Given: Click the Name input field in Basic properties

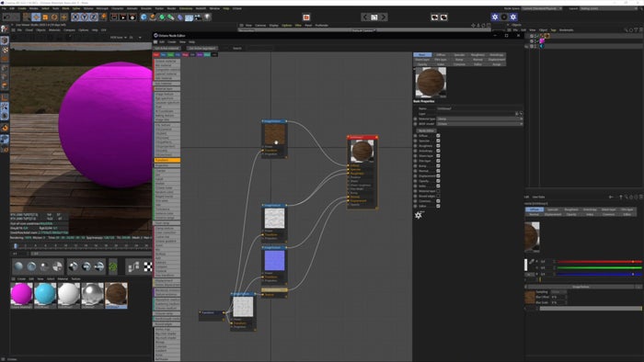Looking at the screenshot, I should tap(479, 108).
